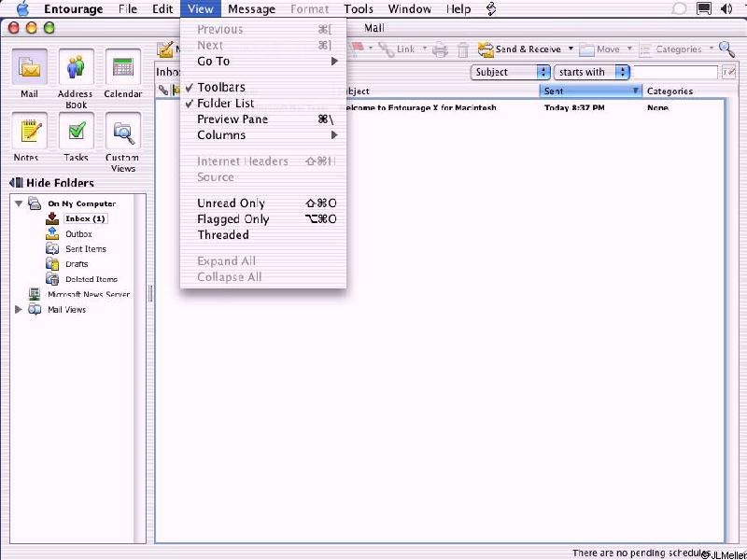Open the 'starts with' popup menu
Screen dimensions: 747x560
pos(591,73)
